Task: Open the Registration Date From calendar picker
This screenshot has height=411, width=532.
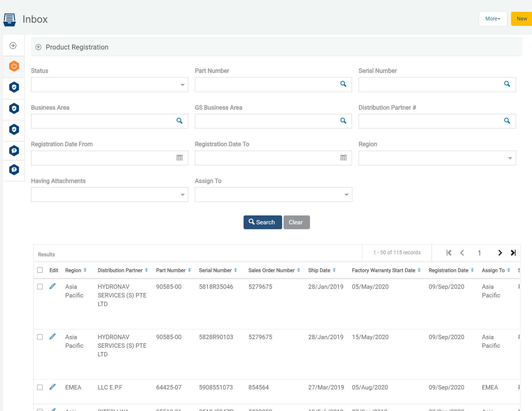Action: (179, 158)
